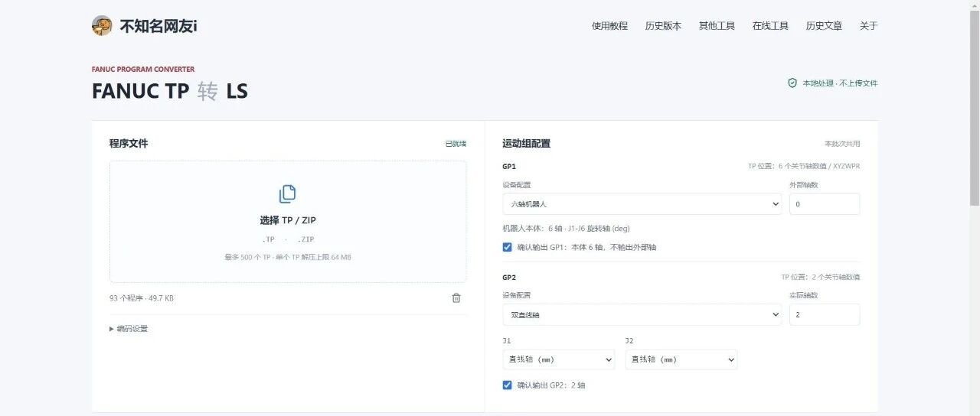Click site name 不知名网友i

pos(158,26)
